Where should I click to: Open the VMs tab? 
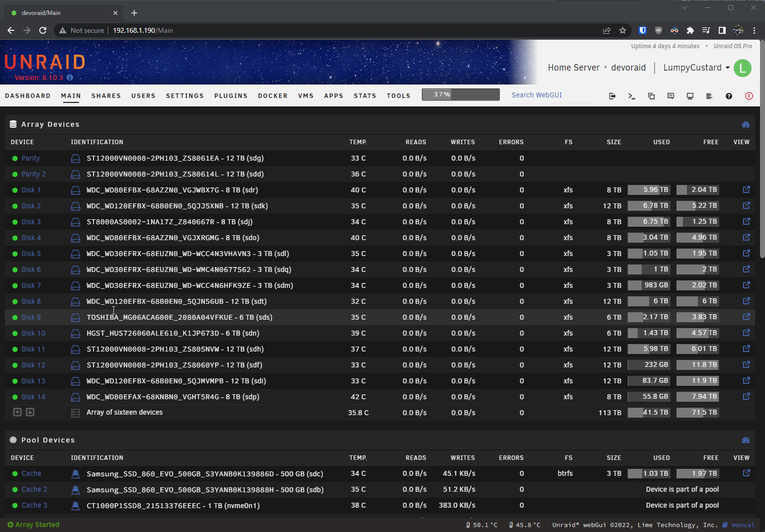(x=306, y=96)
